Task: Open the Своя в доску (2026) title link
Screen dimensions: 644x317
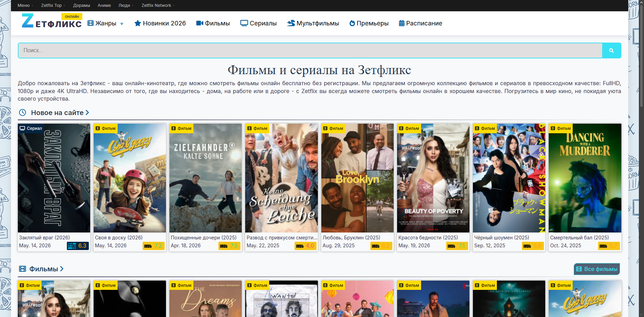Action: coord(119,238)
